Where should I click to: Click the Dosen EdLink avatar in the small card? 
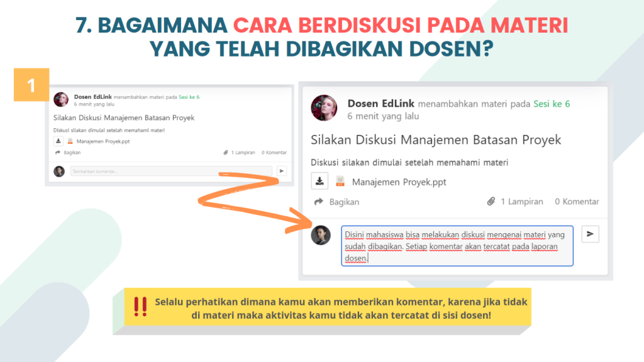click(61, 99)
